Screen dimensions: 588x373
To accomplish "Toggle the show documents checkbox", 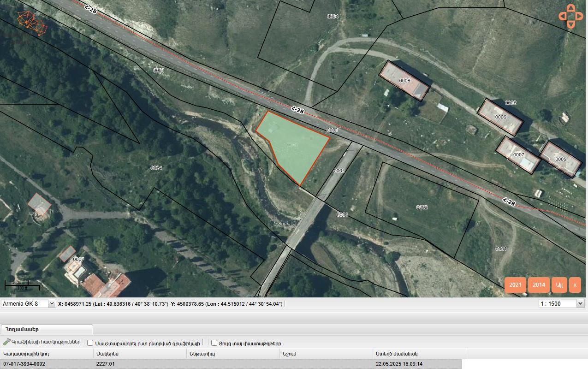I will (x=214, y=343).
